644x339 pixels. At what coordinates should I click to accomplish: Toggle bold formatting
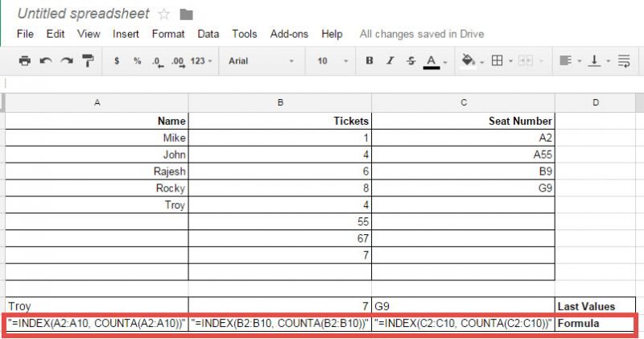369,61
